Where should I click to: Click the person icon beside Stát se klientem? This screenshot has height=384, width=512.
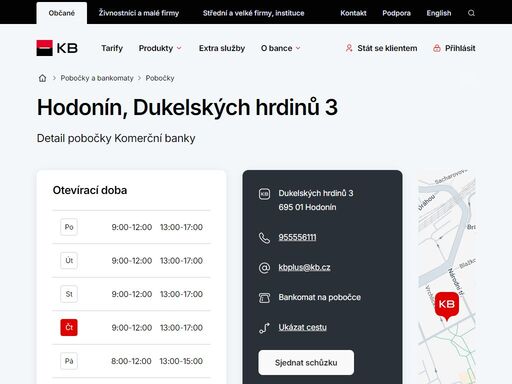[x=349, y=48]
